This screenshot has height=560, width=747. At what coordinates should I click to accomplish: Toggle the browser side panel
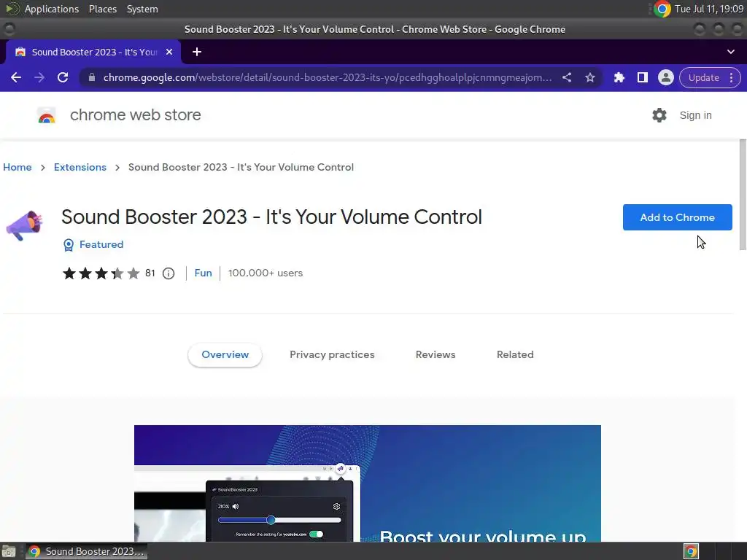coord(642,77)
